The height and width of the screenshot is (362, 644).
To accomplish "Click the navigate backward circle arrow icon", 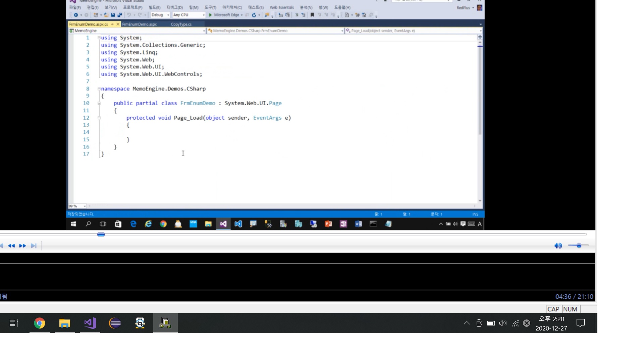I will pos(76,15).
